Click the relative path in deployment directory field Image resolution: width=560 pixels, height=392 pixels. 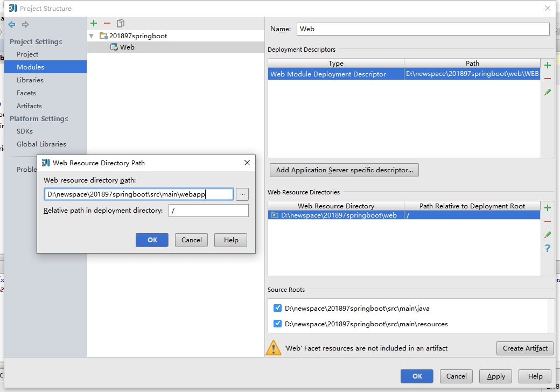pyautogui.click(x=208, y=211)
